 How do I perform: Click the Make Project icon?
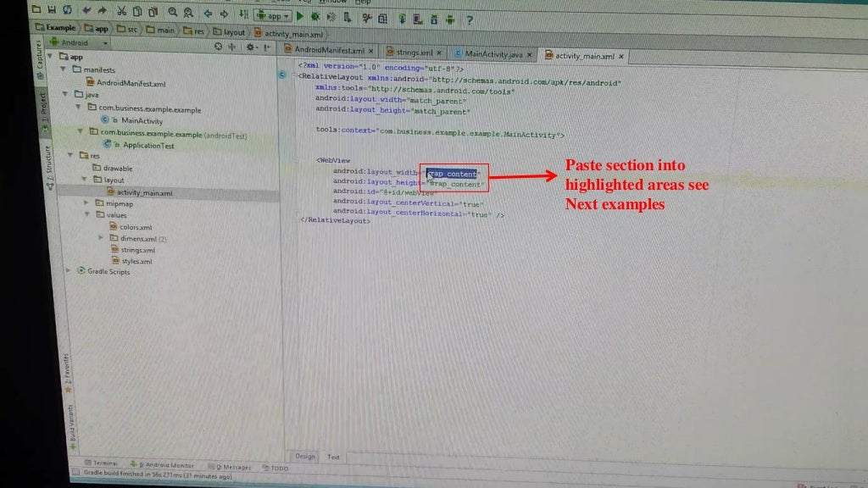[x=243, y=15]
